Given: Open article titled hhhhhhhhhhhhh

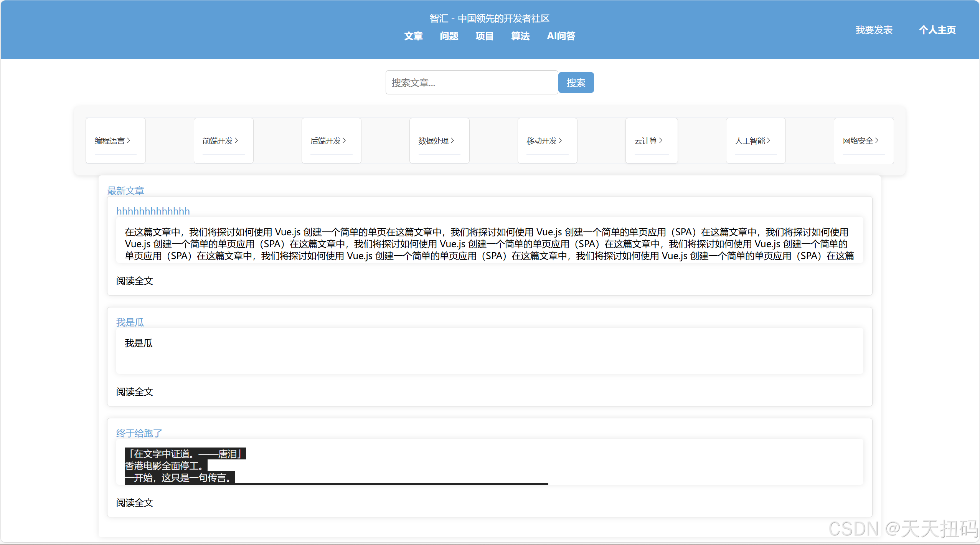Looking at the screenshot, I should [153, 211].
